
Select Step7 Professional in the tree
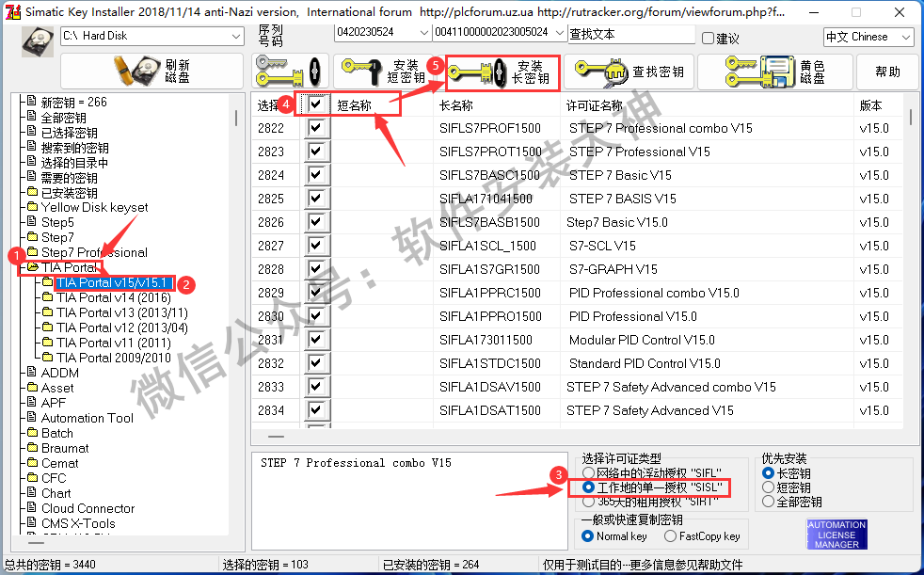(94, 252)
